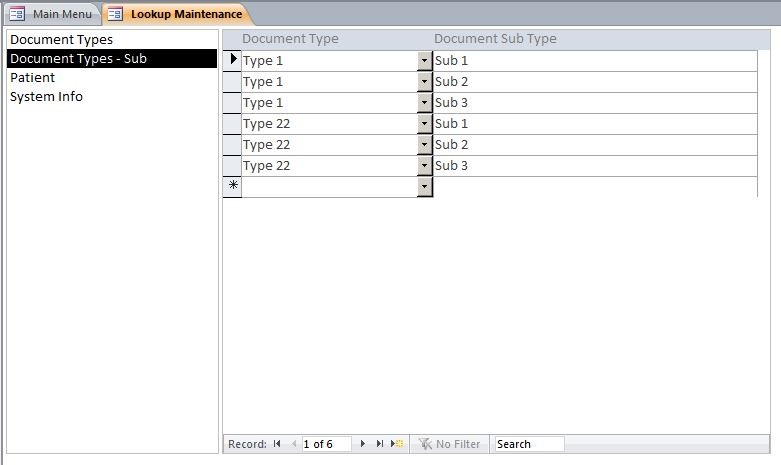781x465 pixels.
Task: Select the row selector for Type 22 Sub 1
Action: 232,123
